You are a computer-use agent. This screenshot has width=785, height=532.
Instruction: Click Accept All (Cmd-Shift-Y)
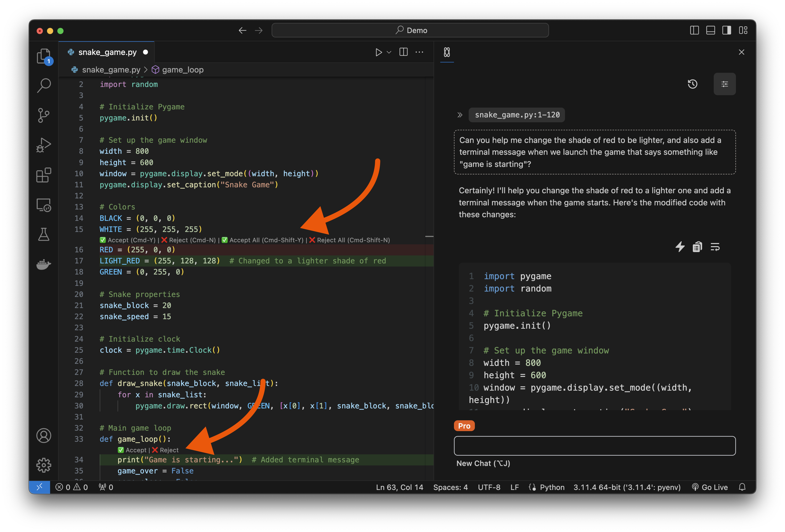click(x=263, y=240)
